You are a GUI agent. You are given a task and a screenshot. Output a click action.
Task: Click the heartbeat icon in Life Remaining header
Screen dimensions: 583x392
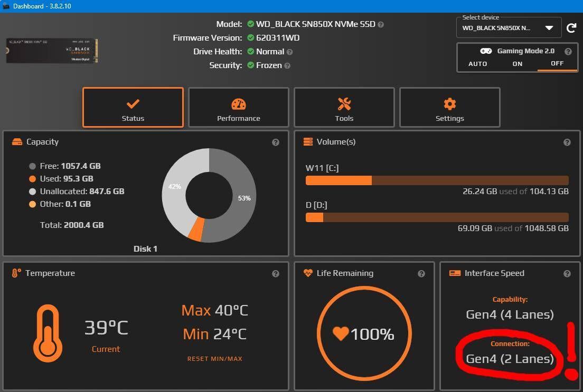click(x=308, y=273)
